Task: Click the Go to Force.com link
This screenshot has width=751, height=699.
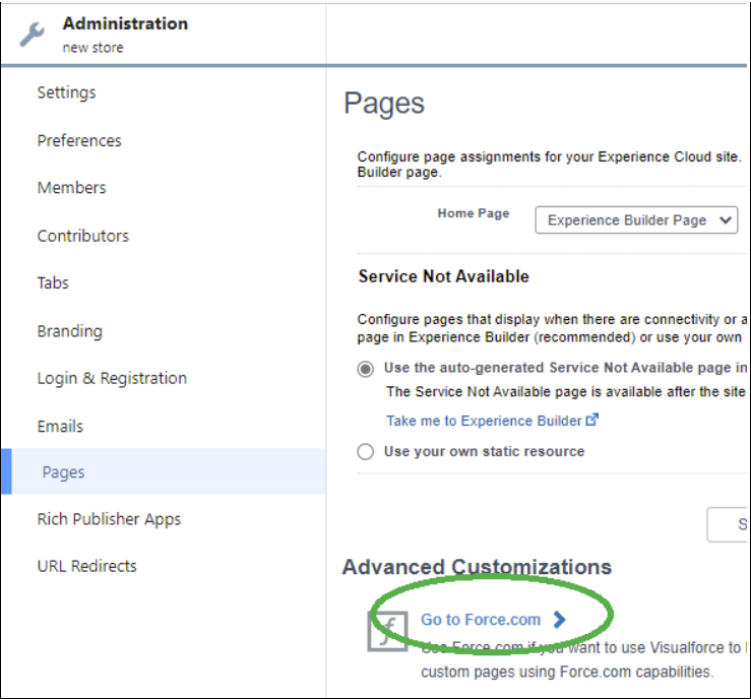Action: coord(480,619)
